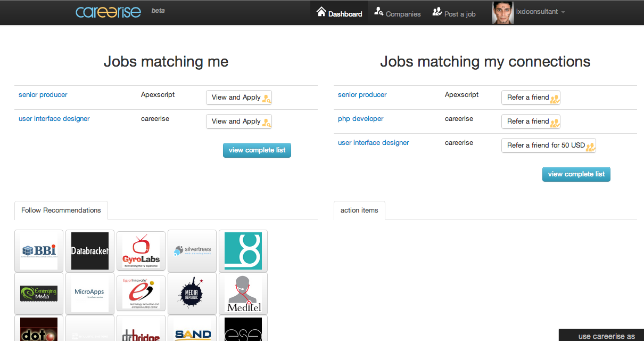
Task: Open senior producer job under matching me
Action: tap(43, 95)
